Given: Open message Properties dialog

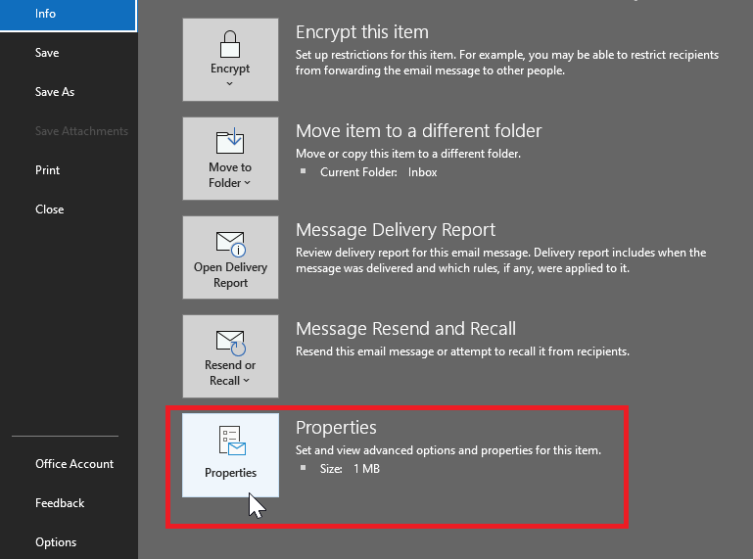Looking at the screenshot, I should tap(230, 455).
